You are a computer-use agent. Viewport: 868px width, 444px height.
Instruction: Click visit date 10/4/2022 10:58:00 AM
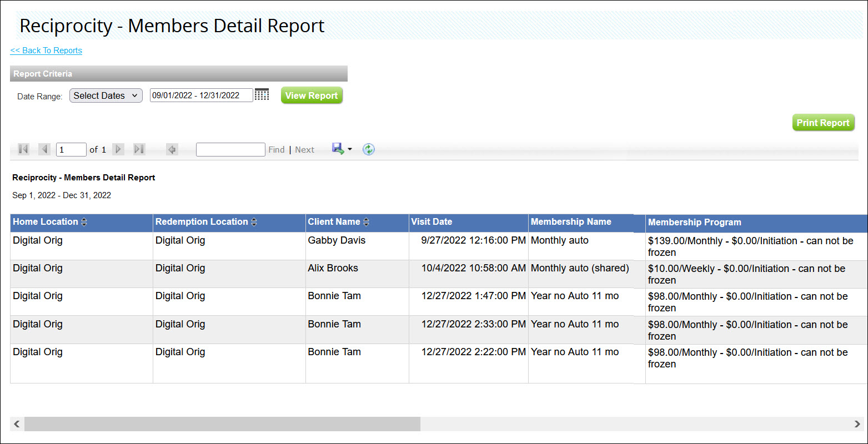(x=473, y=268)
